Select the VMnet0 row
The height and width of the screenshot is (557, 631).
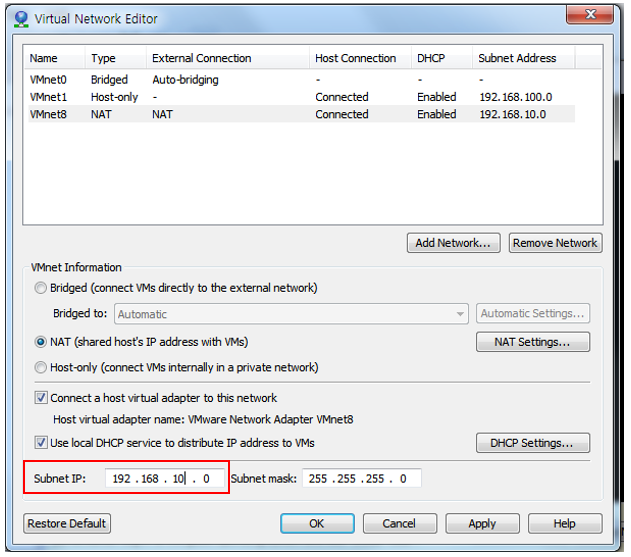coord(301,80)
